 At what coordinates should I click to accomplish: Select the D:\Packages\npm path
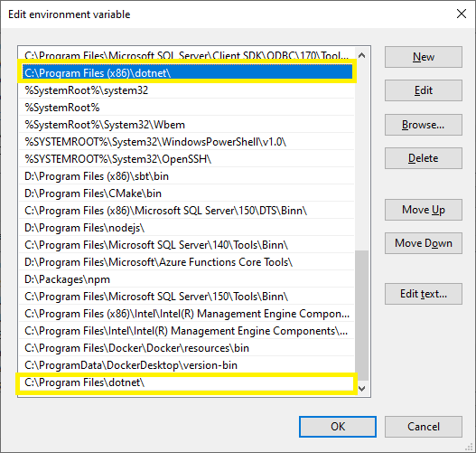pos(187,279)
